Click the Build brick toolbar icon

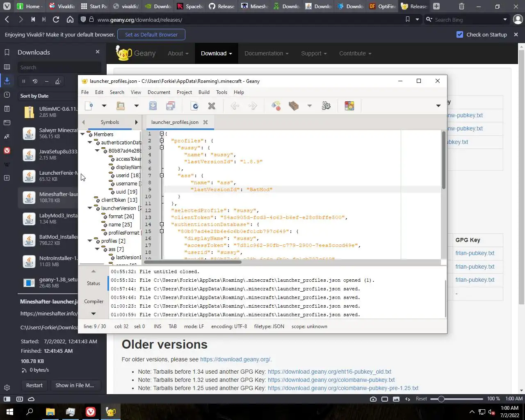pos(294,106)
